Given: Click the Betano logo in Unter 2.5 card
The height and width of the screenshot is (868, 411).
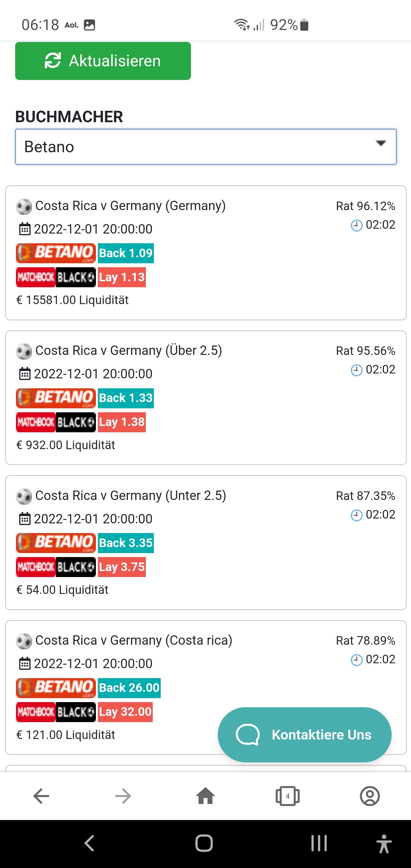Looking at the screenshot, I should [x=56, y=543].
